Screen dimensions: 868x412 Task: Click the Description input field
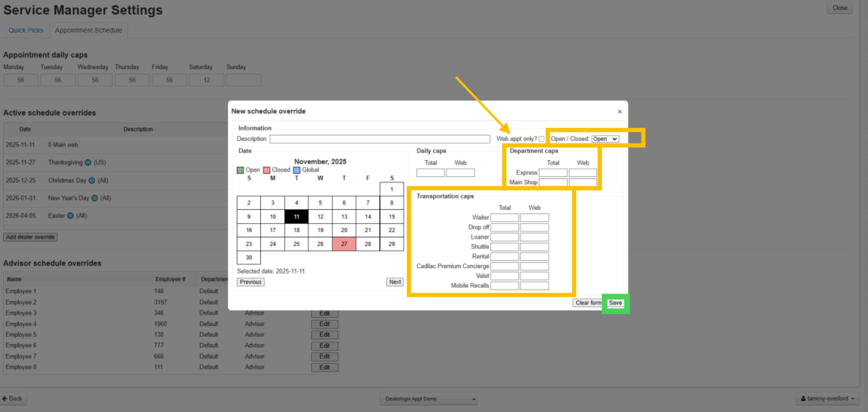tap(380, 139)
